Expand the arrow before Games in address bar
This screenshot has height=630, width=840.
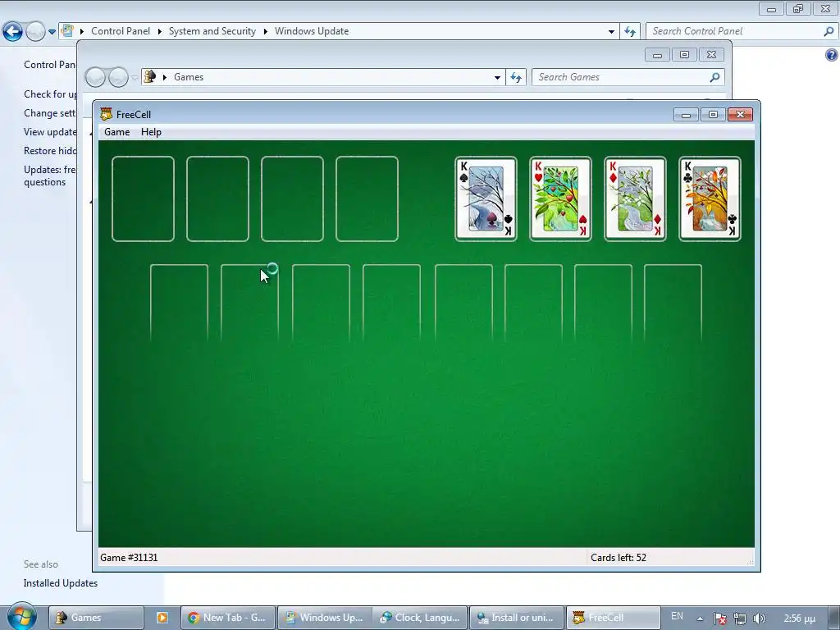point(164,77)
